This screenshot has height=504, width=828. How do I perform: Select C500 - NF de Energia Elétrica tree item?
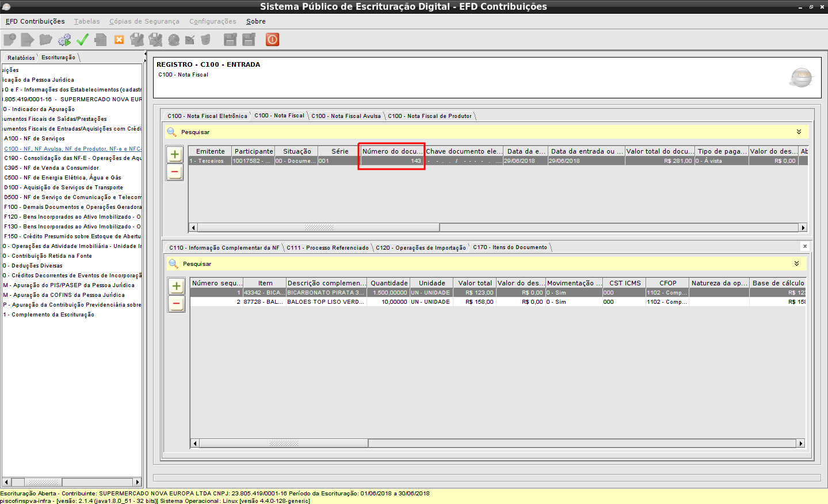[x=63, y=178]
